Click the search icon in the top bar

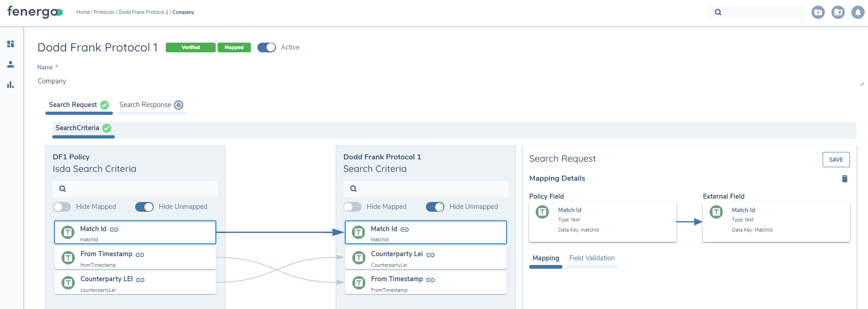click(x=718, y=13)
